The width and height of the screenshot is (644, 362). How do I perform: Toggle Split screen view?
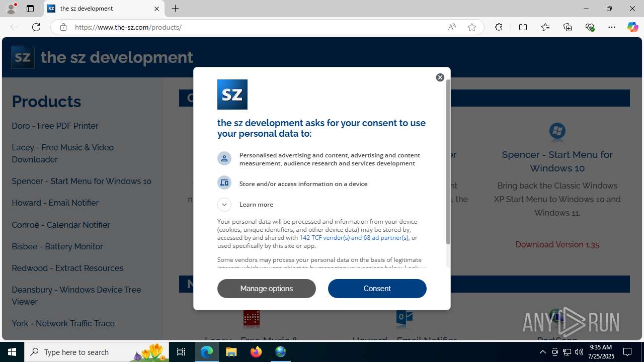click(523, 27)
